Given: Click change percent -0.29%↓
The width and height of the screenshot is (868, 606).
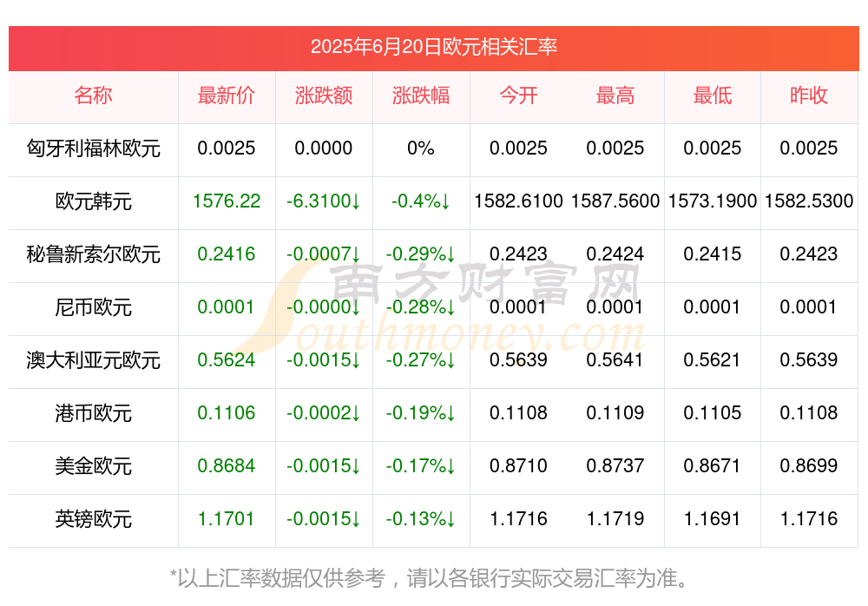Looking at the screenshot, I should coord(421,254).
